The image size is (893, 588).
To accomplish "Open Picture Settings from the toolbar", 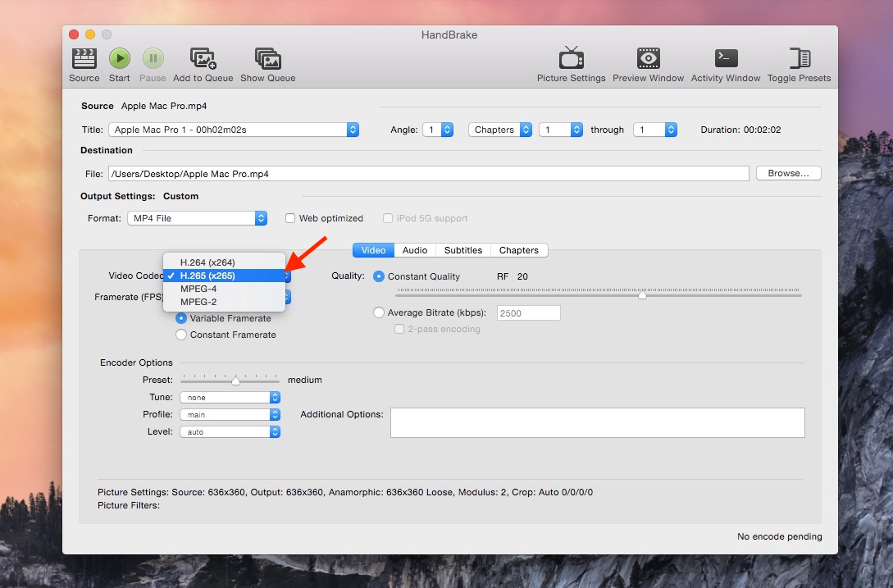I will pyautogui.click(x=572, y=58).
